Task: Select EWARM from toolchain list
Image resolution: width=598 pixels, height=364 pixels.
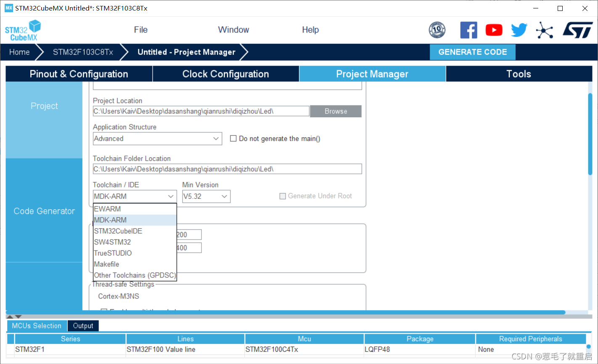Action: [x=135, y=209]
